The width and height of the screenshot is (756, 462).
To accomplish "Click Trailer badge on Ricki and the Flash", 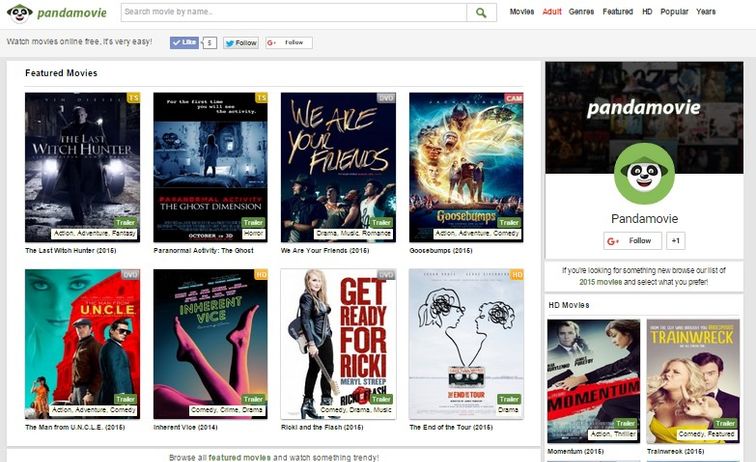I will point(381,399).
